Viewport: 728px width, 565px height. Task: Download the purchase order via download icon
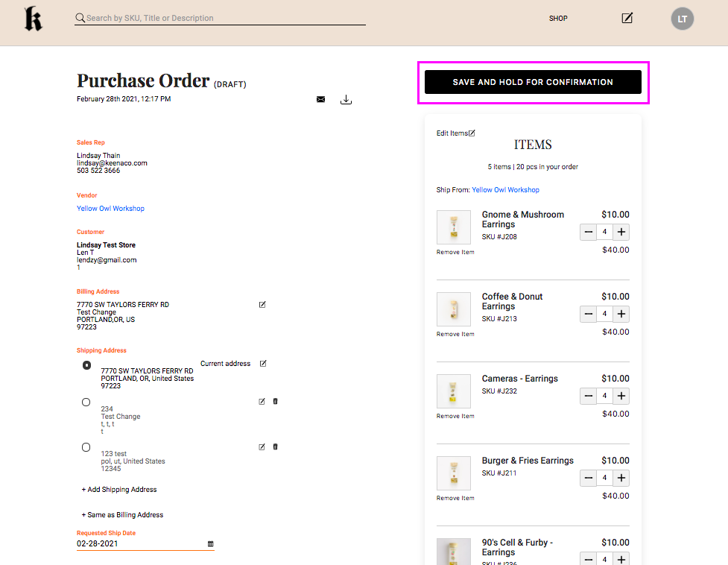346,99
